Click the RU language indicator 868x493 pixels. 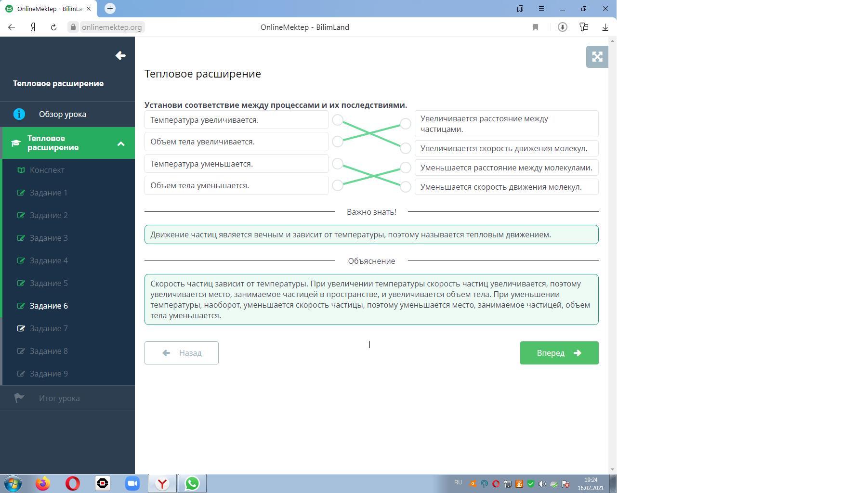click(x=458, y=482)
